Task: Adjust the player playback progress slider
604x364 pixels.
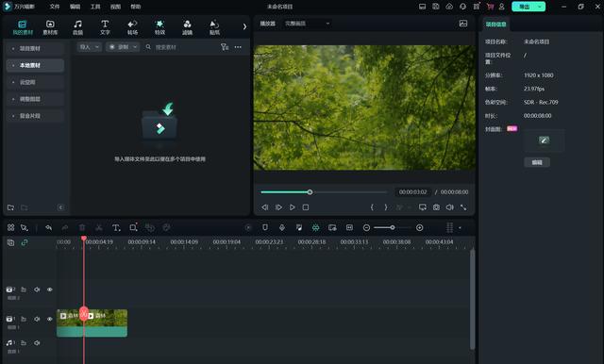Action: [324, 192]
